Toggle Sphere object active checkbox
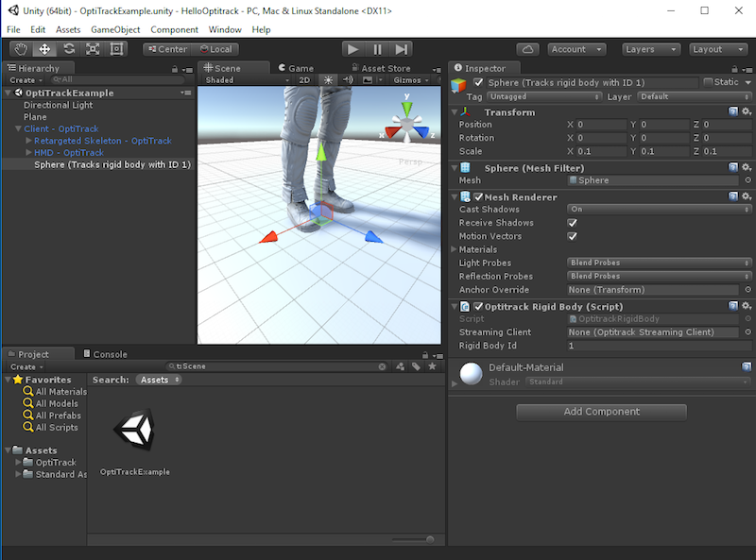 point(478,82)
